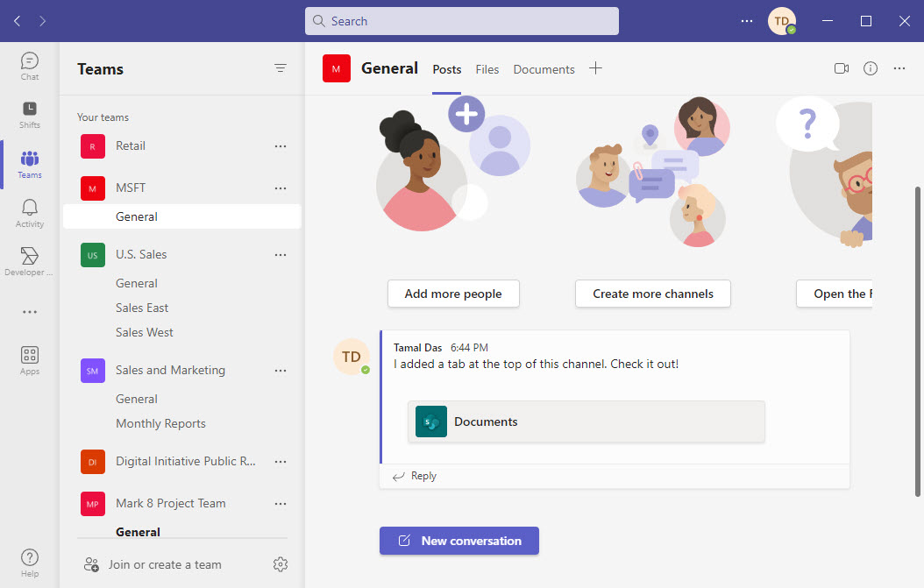The width and height of the screenshot is (924, 588).
Task: Start a meeting with the video camera icon
Action: [842, 68]
